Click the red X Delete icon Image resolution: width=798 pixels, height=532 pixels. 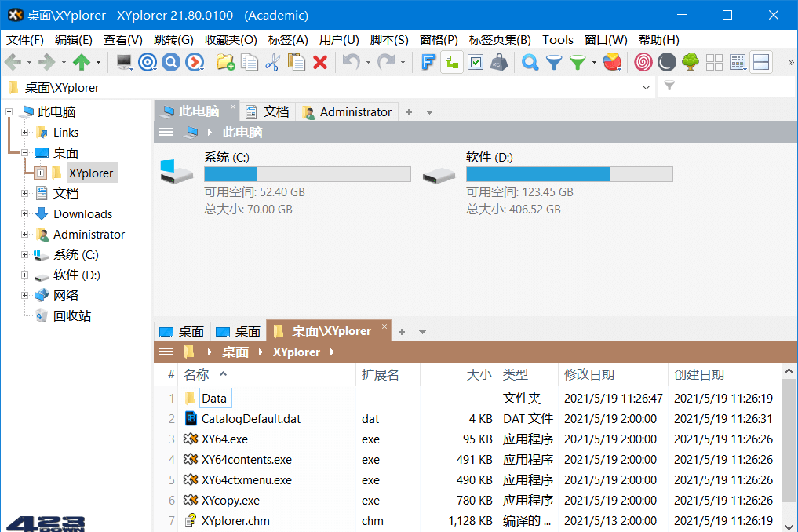[320, 63]
